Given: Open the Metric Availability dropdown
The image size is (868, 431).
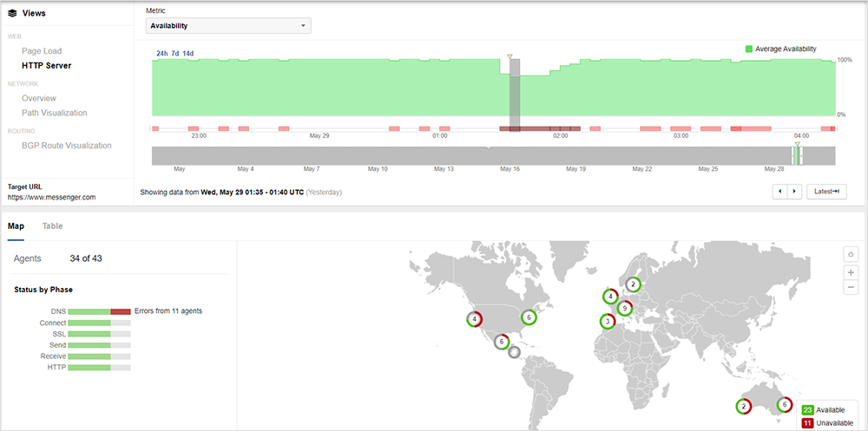Looking at the screenshot, I should coord(228,26).
